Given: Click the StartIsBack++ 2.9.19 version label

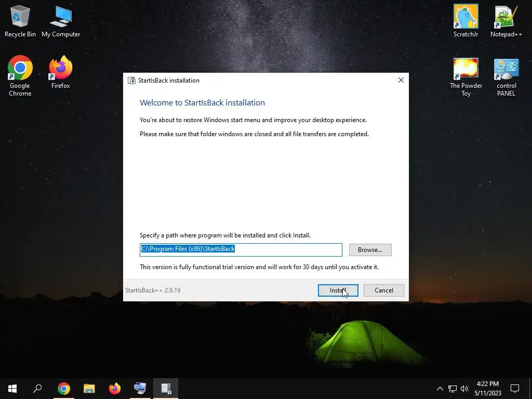Looking at the screenshot, I should click(153, 290).
